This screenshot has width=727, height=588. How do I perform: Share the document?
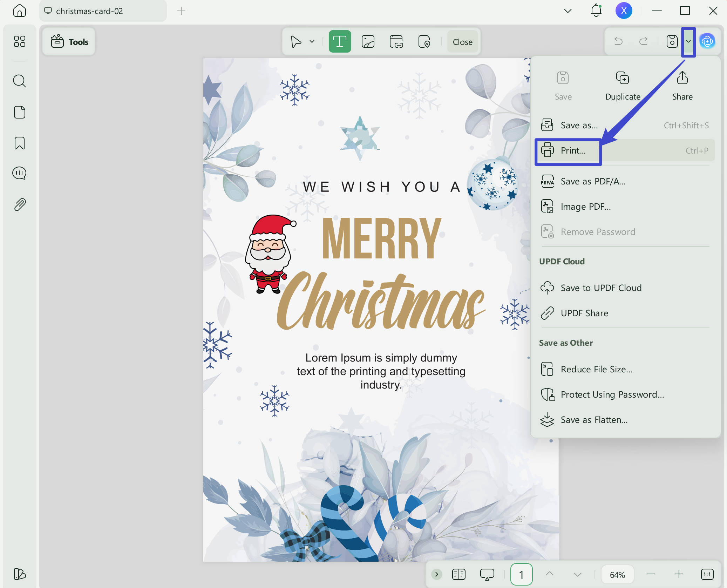[682, 86]
